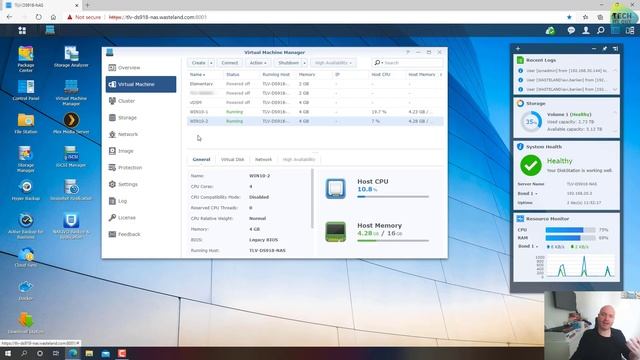This screenshot has height=360, width=640.
Task: Click the Shutdown button
Action: coord(288,63)
